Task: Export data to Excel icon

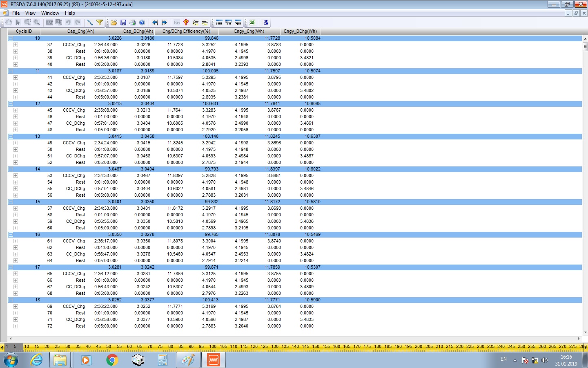Action: [252, 22]
